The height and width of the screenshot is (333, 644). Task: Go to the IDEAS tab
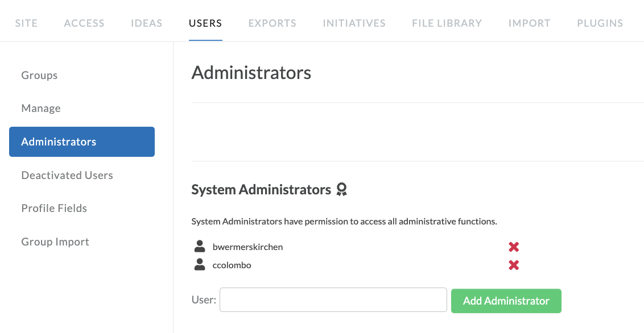coord(147,23)
